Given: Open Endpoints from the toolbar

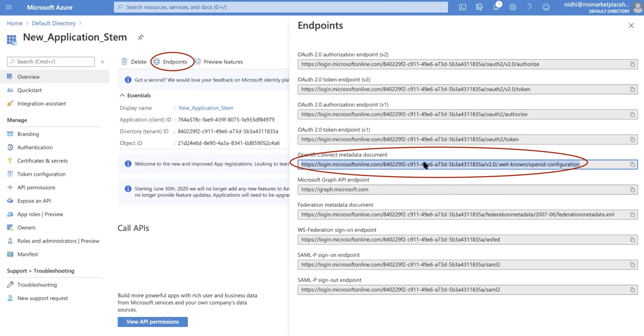Looking at the screenshot, I should 170,61.
